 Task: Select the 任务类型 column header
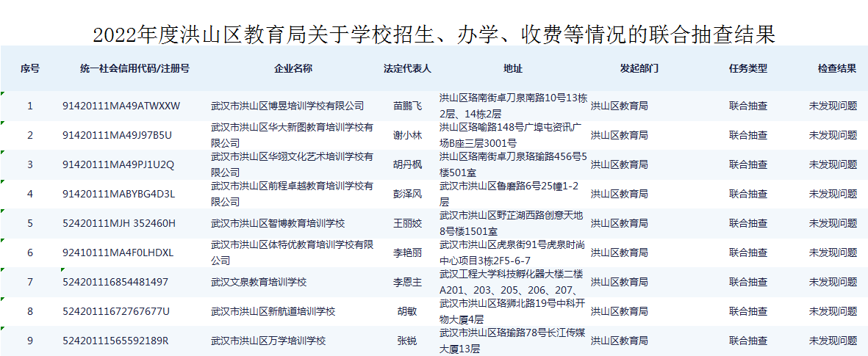pos(747,68)
